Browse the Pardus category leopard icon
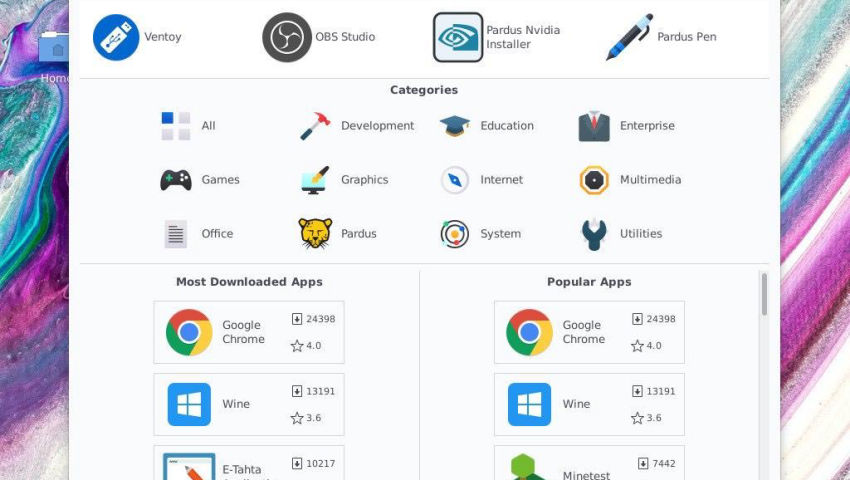 tap(315, 233)
